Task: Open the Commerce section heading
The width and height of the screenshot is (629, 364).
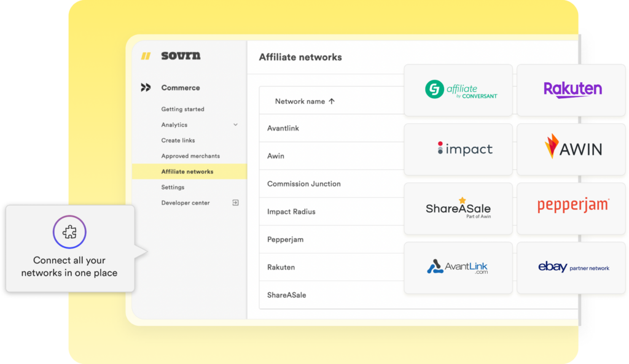Action: click(x=181, y=87)
